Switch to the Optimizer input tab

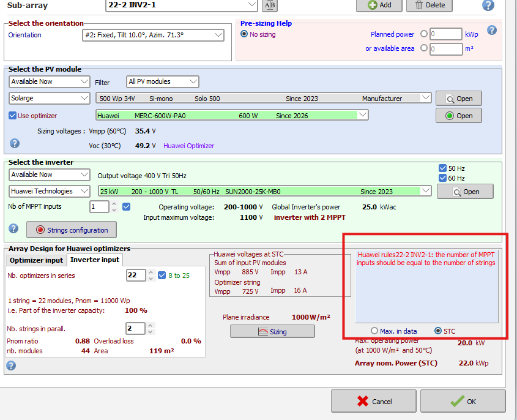point(35,260)
